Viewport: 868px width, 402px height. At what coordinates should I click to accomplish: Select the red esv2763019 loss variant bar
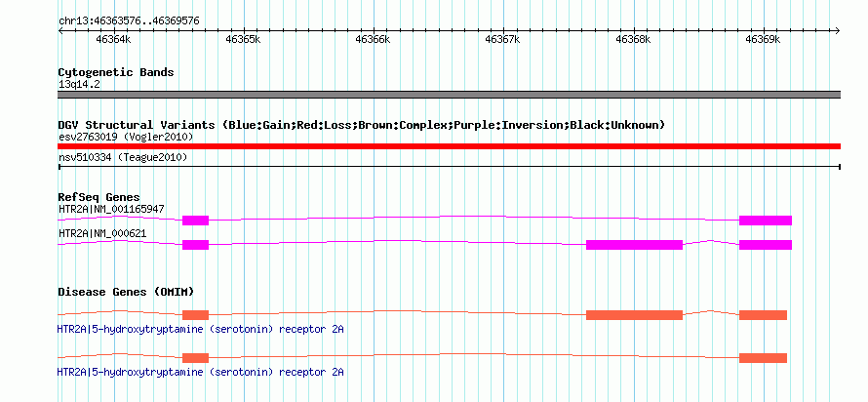click(449, 146)
